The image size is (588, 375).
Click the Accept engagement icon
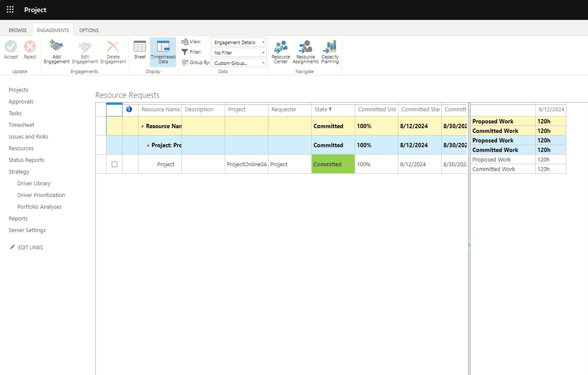11,46
